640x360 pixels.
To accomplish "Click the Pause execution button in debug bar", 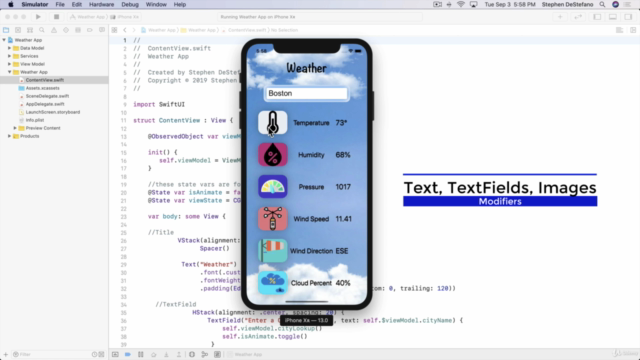I will point(141,354).
